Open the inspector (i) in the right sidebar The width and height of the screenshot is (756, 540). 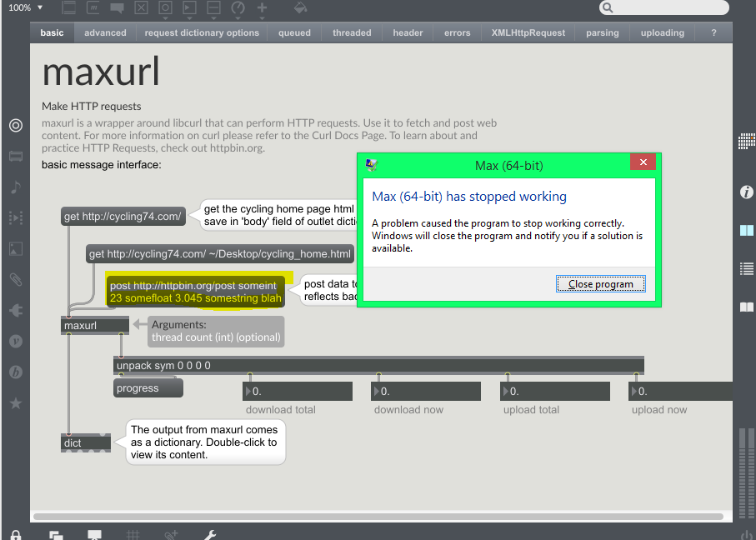[746, 192]
